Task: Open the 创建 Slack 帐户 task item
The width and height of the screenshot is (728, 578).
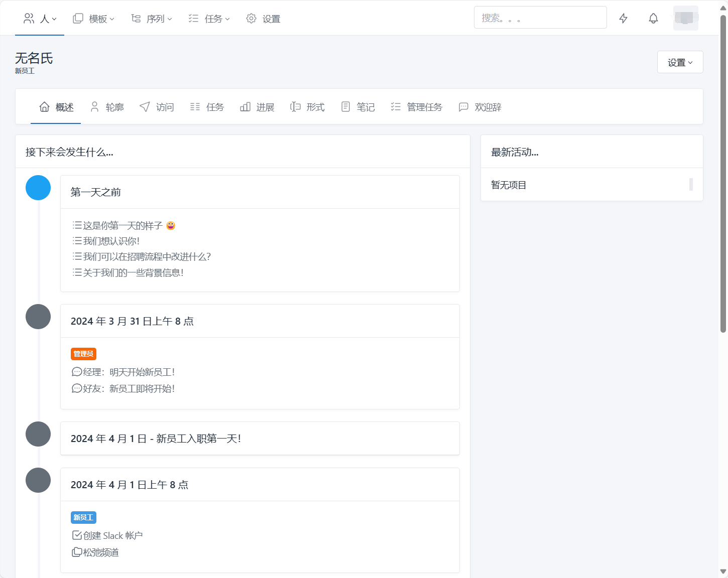Action: (x=112, y=535)
